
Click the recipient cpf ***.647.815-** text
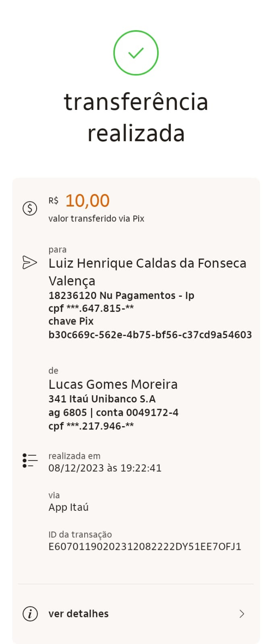[91, 308]
